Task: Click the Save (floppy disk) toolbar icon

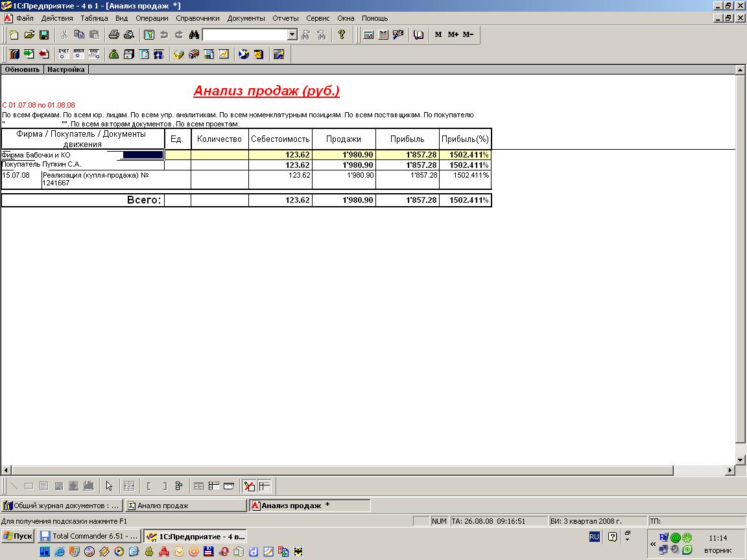Action: (x=44, y=35)
